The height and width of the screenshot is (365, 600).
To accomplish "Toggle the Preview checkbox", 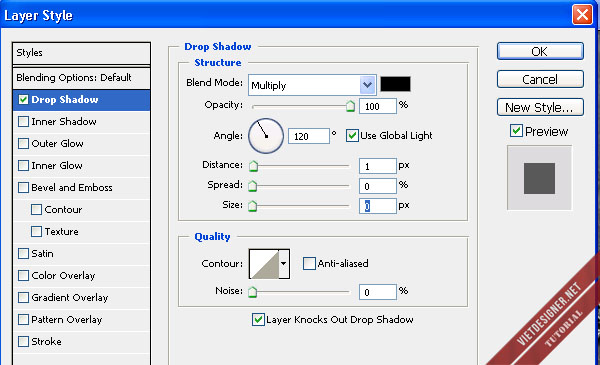I will [516, 131].
